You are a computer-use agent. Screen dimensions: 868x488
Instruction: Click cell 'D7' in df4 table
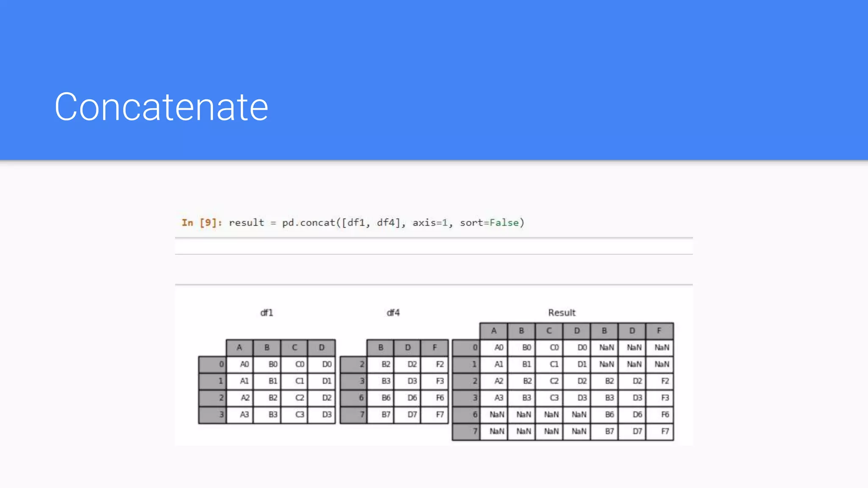pos(407,414)
